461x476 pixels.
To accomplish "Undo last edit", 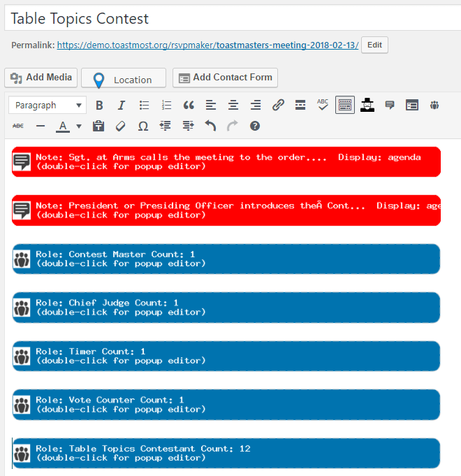I will (210, 126).
